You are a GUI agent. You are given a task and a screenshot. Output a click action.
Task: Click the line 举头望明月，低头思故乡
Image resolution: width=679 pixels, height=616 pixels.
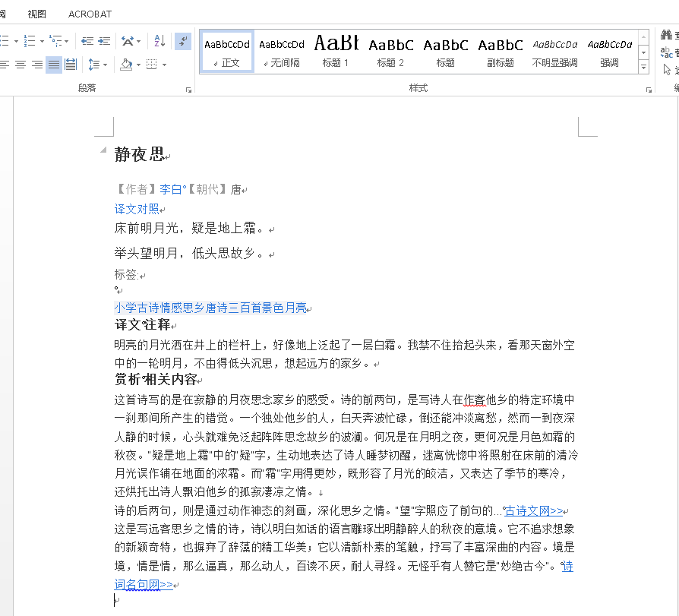tap(188, 253)
